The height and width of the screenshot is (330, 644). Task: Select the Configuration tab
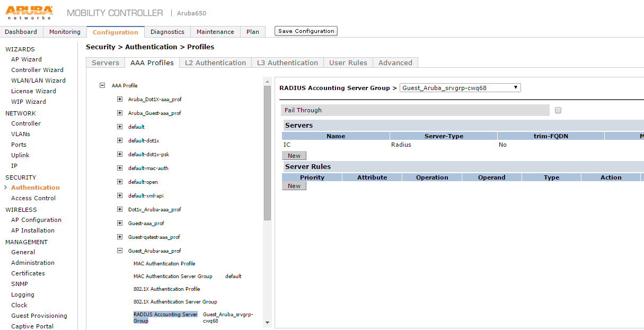coord(116,32)
